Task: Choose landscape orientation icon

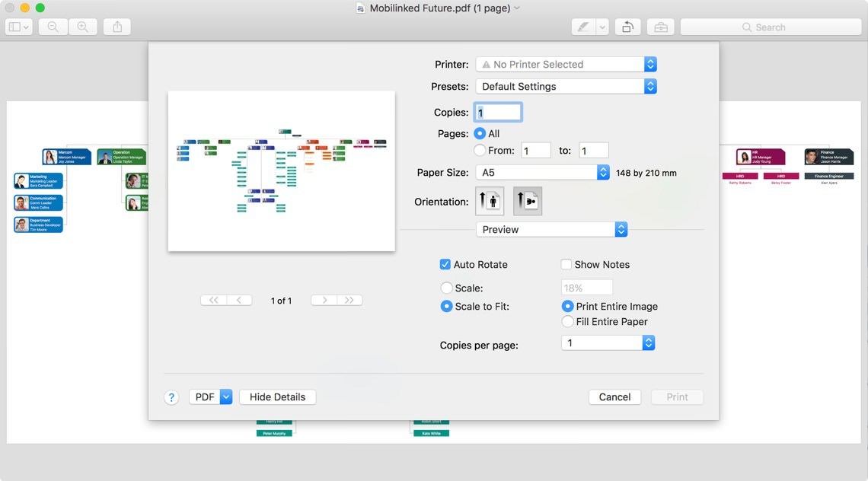Action: pos(528,202)
